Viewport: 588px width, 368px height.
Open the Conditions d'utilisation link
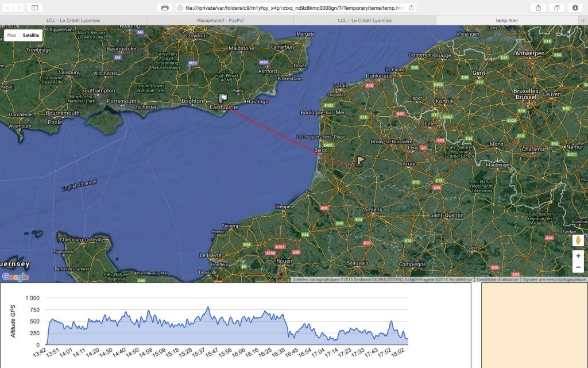click(x=497, y=279)
